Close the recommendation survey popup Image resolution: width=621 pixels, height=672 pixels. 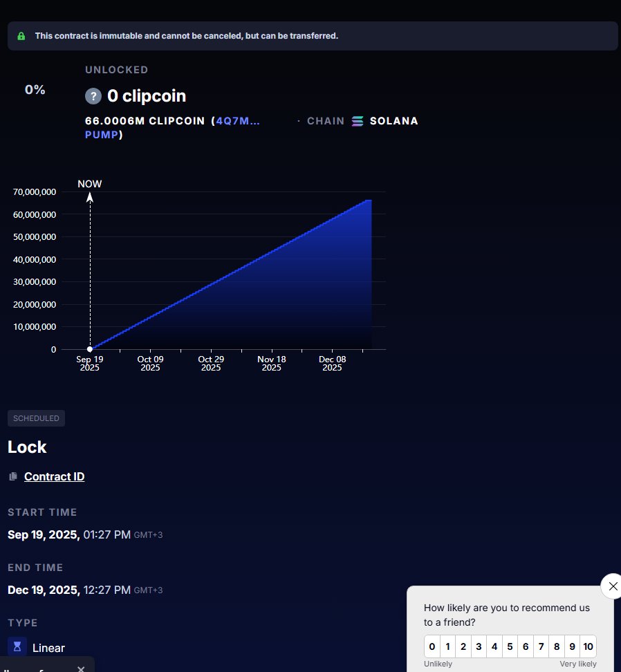coord(613,586)
